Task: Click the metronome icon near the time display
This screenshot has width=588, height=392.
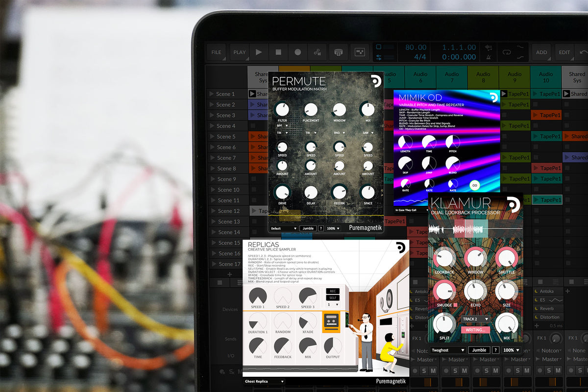Action: click(x=489, y=57)
